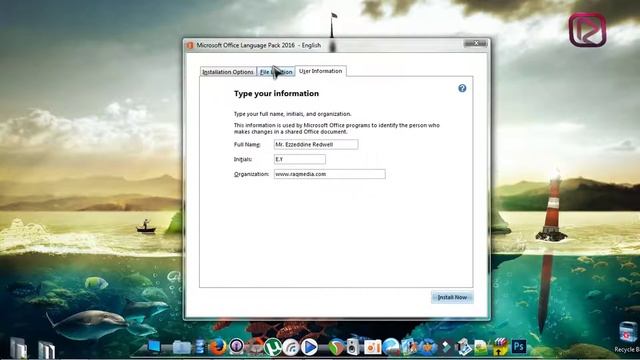Click the 'Initials:' label

(x=243, y=159)
